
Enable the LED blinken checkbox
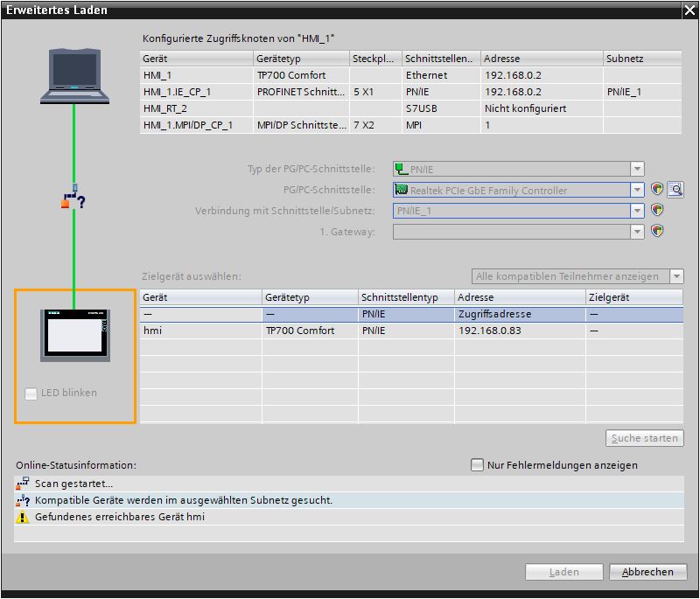point(31,394)
